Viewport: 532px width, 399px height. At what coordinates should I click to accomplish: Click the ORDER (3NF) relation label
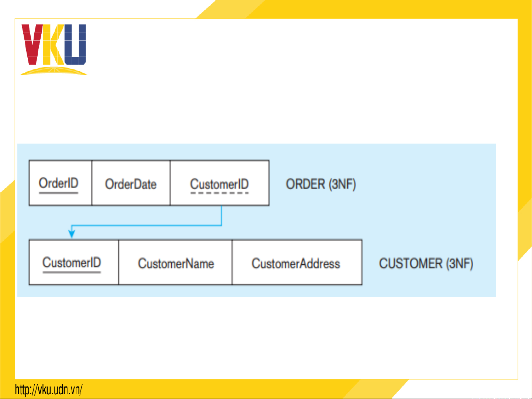tap(320, 184)
